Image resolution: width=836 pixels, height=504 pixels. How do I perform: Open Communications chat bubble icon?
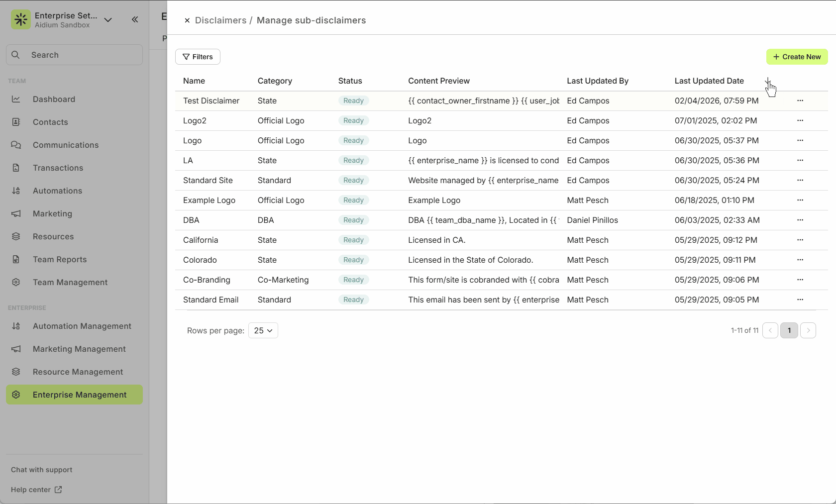pyautogui.click(x=16, y=145)
